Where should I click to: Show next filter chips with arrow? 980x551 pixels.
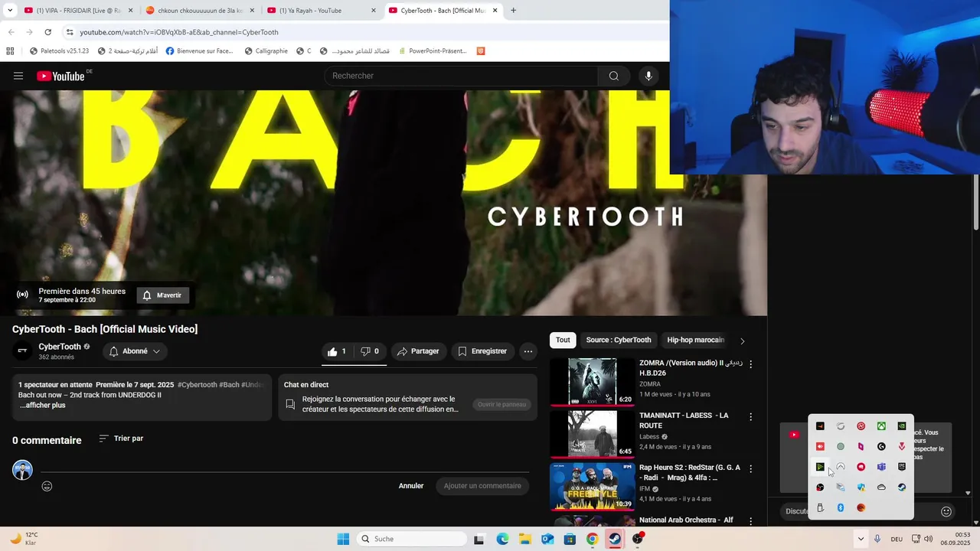(x=742, y=341)
